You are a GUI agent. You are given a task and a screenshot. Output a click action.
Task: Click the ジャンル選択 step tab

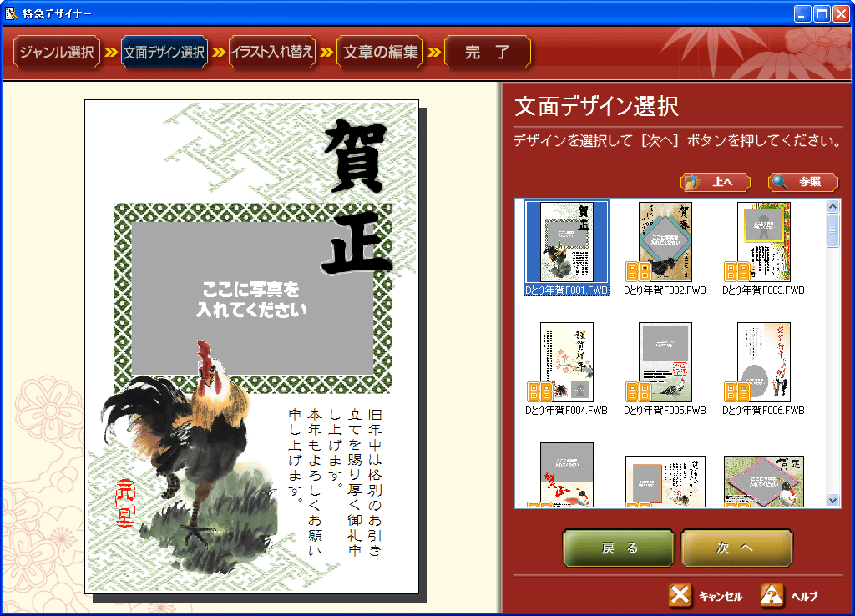click(57, 53)
